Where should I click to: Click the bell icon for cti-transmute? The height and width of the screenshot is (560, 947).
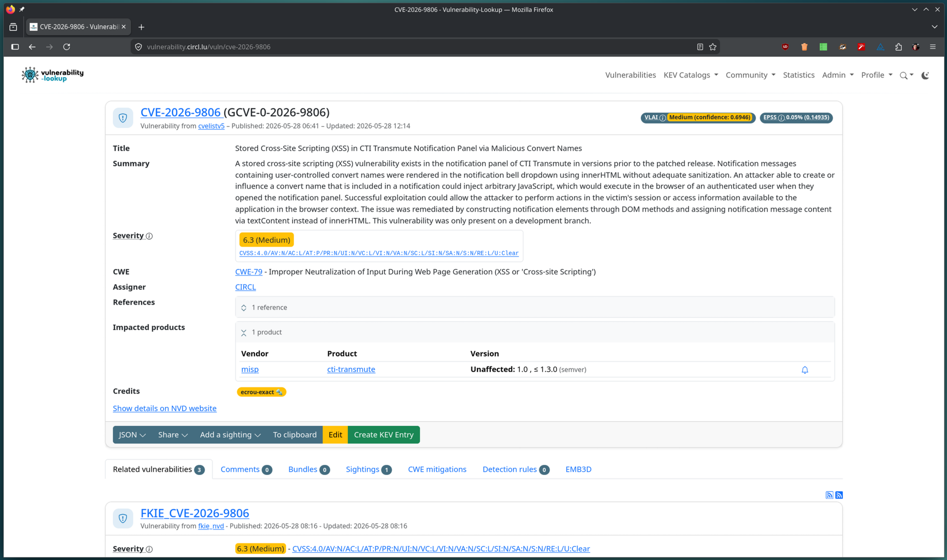(x=804, y=370)
